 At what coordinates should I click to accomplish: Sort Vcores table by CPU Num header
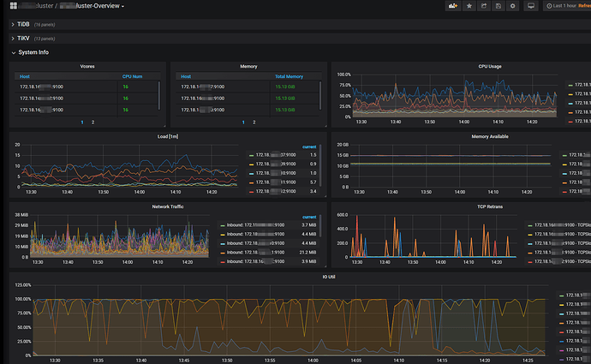click(132, 75)
